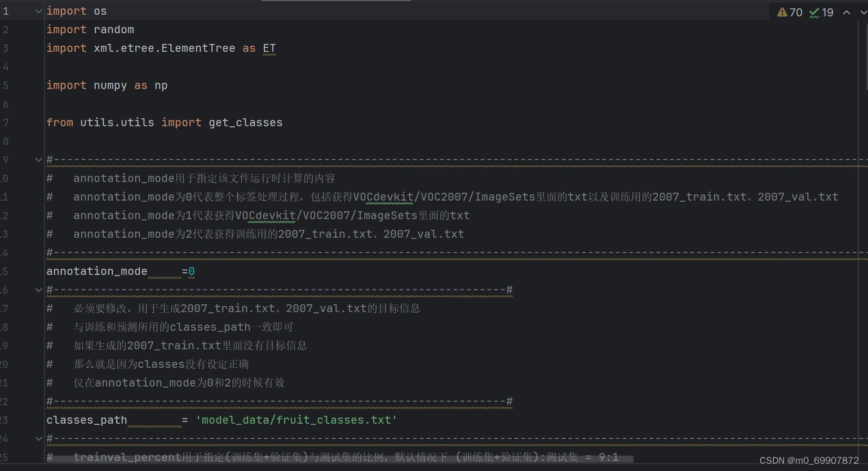
Task: Click the underlined ET import alias
Action: point(269,48)
